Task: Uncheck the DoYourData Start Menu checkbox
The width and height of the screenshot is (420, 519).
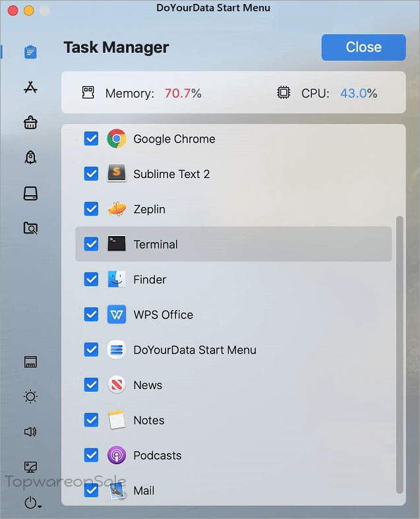Action: point(91,350)
